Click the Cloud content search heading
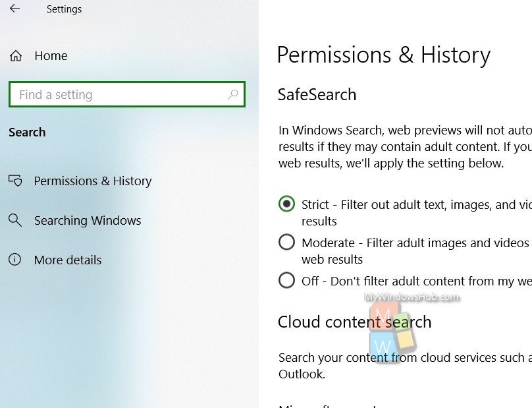532x408 pixels. [x=354, y=322]
